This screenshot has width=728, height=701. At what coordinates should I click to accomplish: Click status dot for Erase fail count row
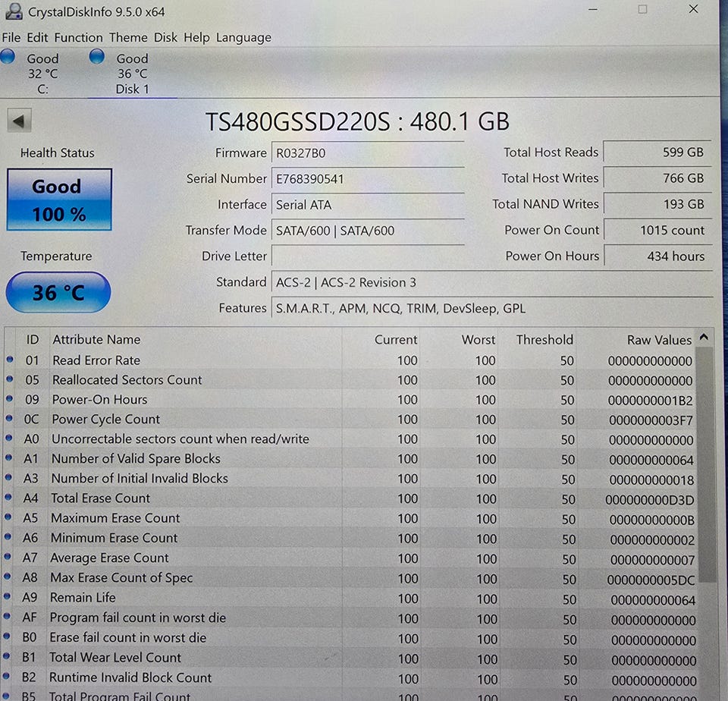7,637
